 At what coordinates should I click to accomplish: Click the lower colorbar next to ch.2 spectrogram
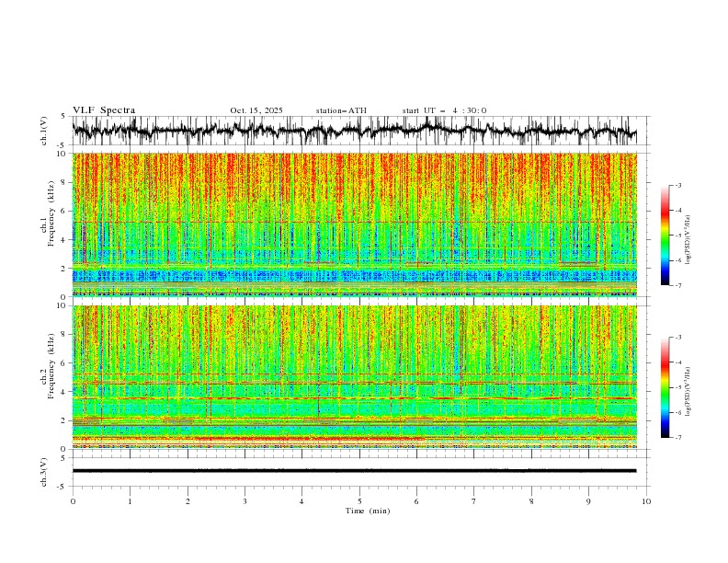(x=665, y=387)
